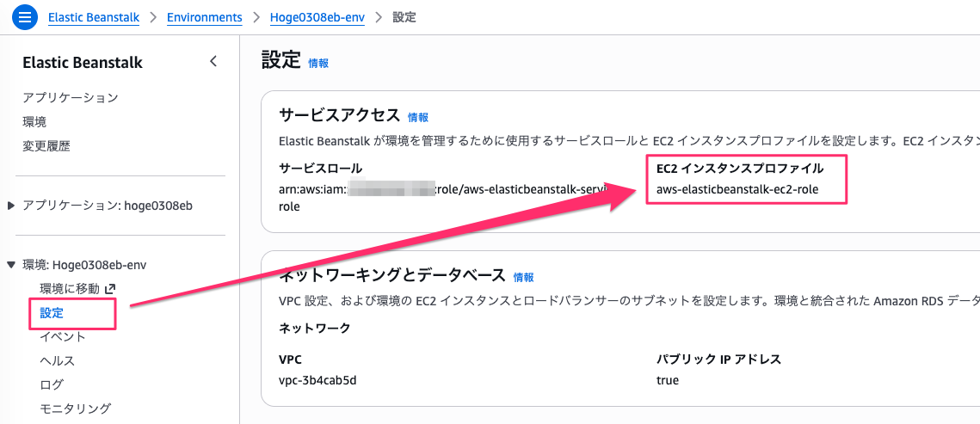Open Hoge0308eb-env breadcrumb link
The image size is (980, 424).
317,17
